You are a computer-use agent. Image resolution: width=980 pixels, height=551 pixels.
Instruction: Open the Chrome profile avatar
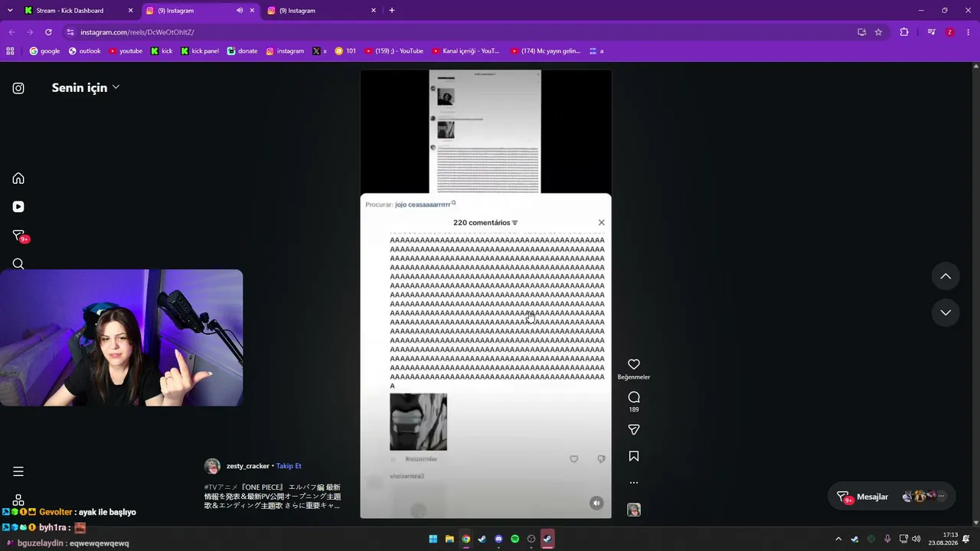(x=950, y=32)
